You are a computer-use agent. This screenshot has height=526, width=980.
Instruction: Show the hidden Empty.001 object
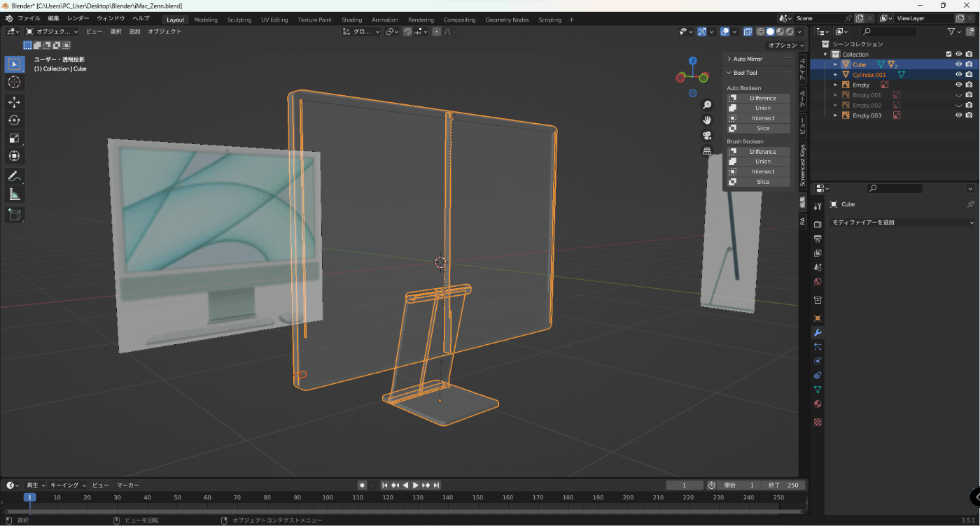coord(959,95)
